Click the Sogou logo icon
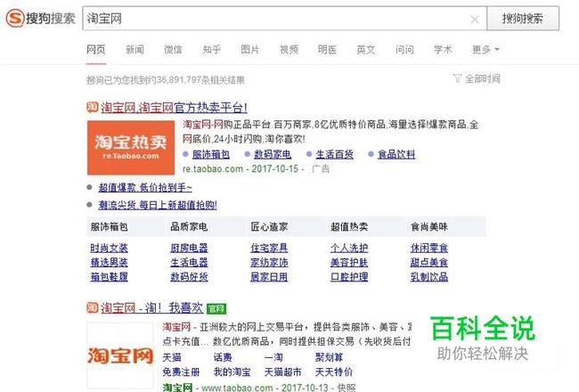The width and height of the screenshot is (579, 392). pyautogui.click(x=15, y=18)
